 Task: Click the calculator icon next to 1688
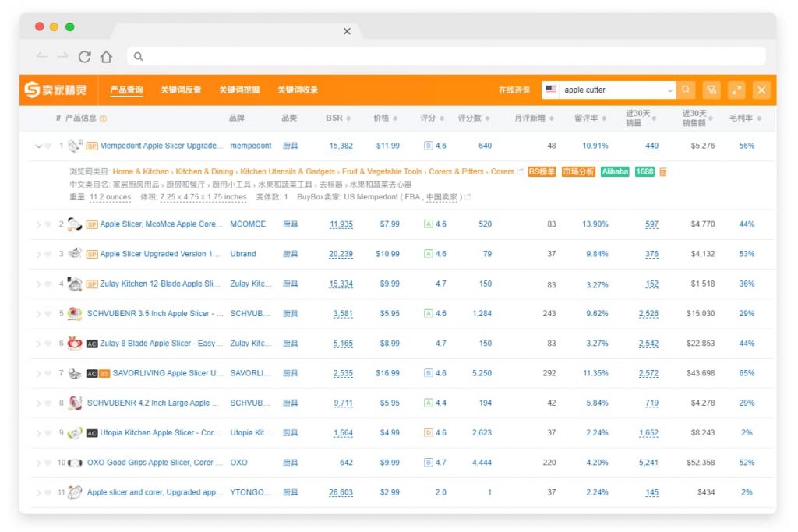coord(663,172)
